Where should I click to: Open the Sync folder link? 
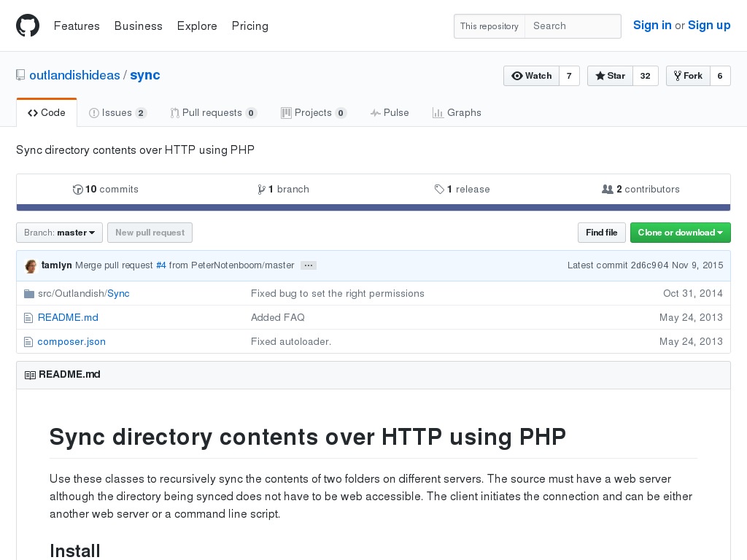point(119,294)
